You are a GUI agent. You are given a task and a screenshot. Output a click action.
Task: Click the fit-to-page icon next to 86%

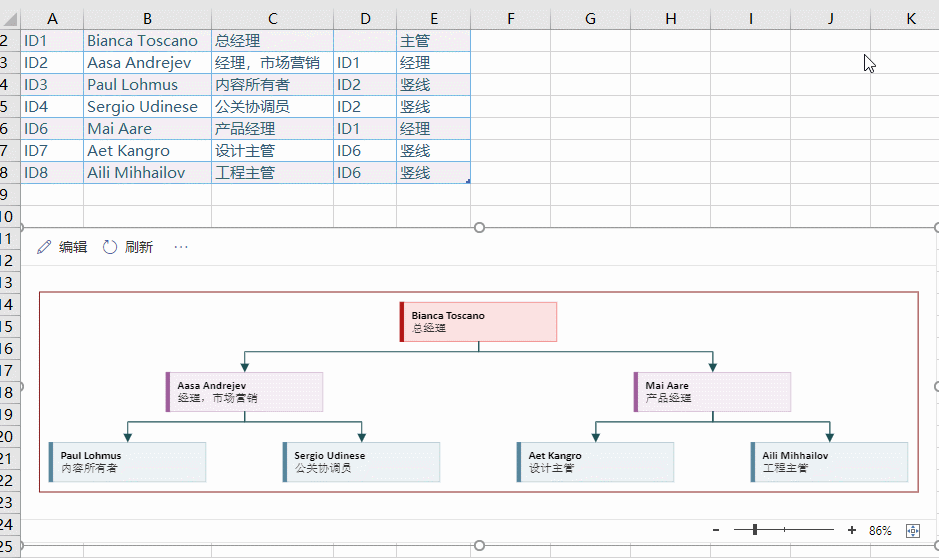coord(913,530)
